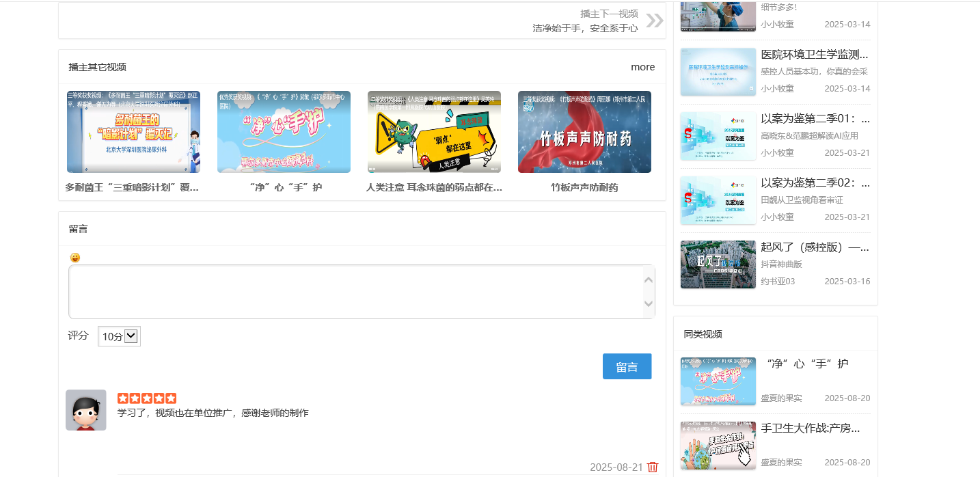Type in the comment text area

pyautogui.click(x=355, y=292)
